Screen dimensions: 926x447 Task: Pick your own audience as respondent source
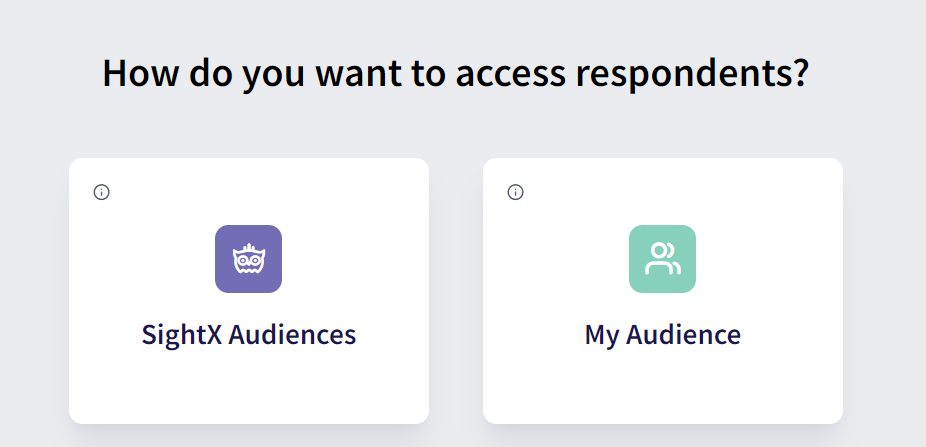(663, 291)
